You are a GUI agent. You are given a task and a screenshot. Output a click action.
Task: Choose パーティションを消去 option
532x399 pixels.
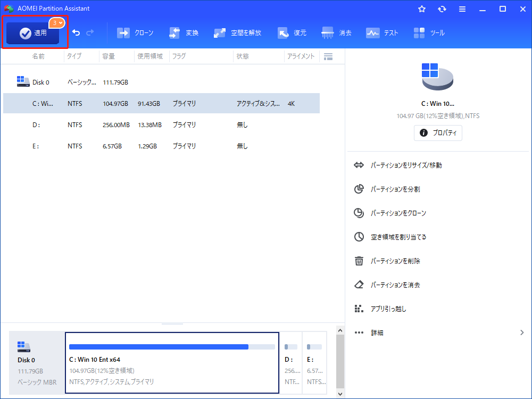pos(395,285)
